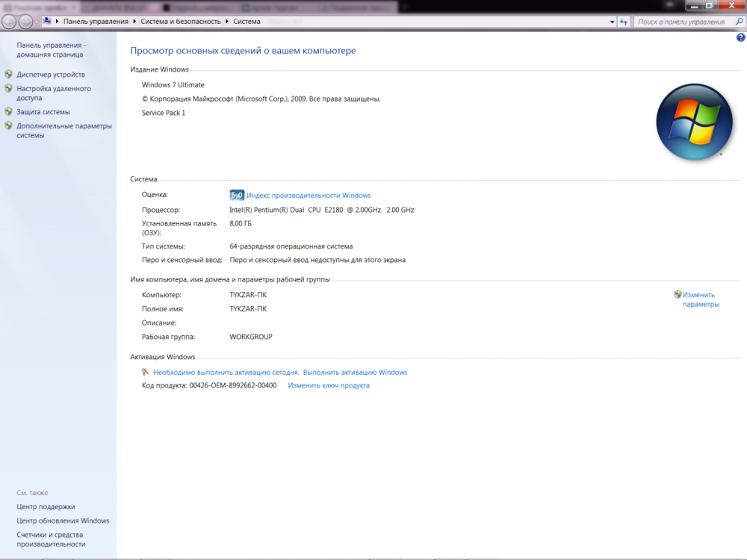Click the 5,0 performance rating badge
The width and height of the screenshot is (747, 560).
(236, 195)
